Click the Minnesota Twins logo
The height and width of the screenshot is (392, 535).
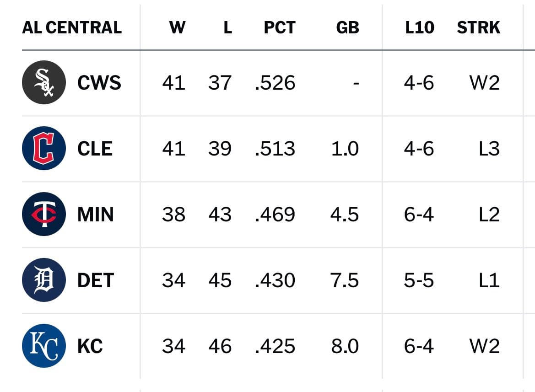point(43,214)
